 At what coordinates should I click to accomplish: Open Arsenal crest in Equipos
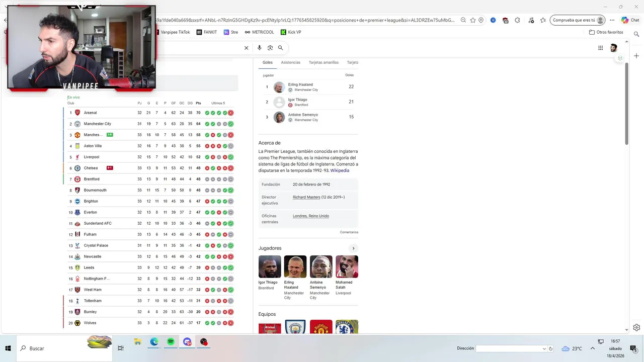(x=270, y=327)
